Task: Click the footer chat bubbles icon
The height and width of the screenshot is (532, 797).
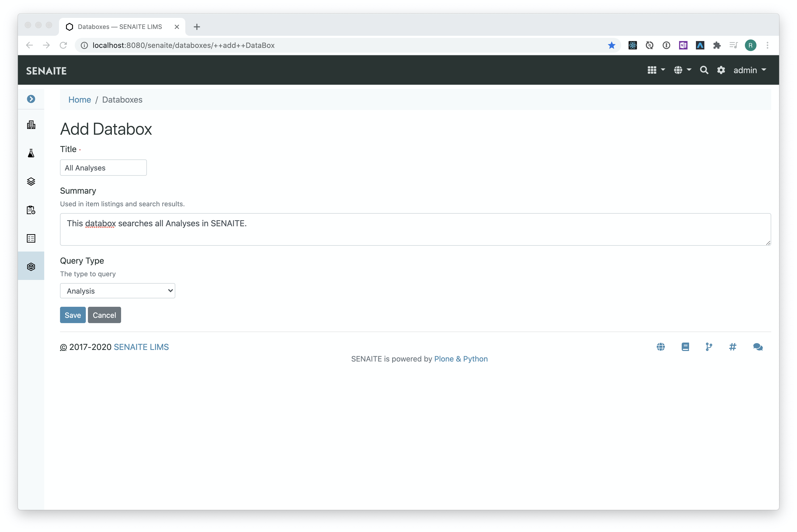Action: pyautogui.click(x=758, y=347)
